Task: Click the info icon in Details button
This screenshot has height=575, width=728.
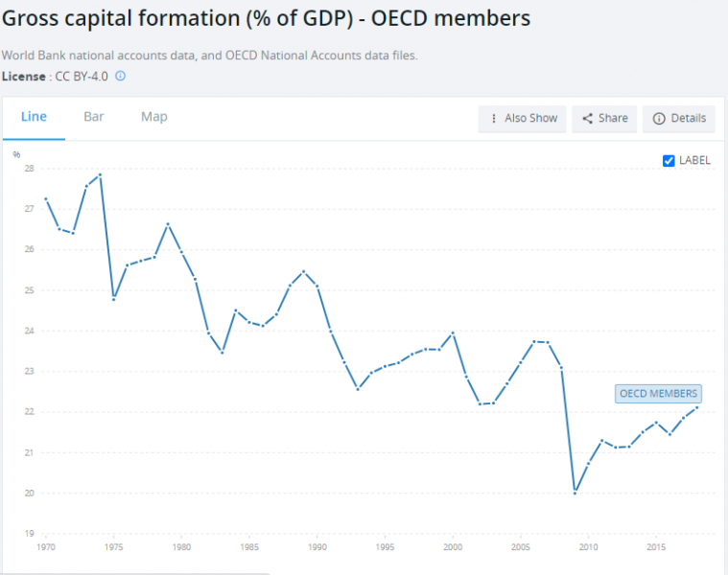Action: click(658, 118)
